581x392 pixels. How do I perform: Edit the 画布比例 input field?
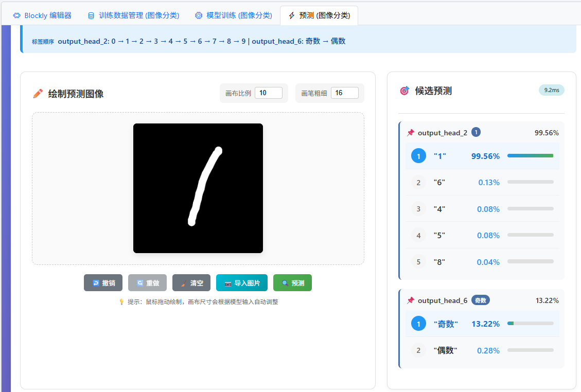[269, 93]
